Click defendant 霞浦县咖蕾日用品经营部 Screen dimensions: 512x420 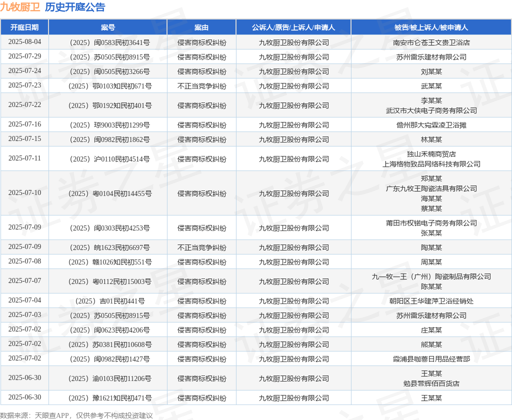431,359
